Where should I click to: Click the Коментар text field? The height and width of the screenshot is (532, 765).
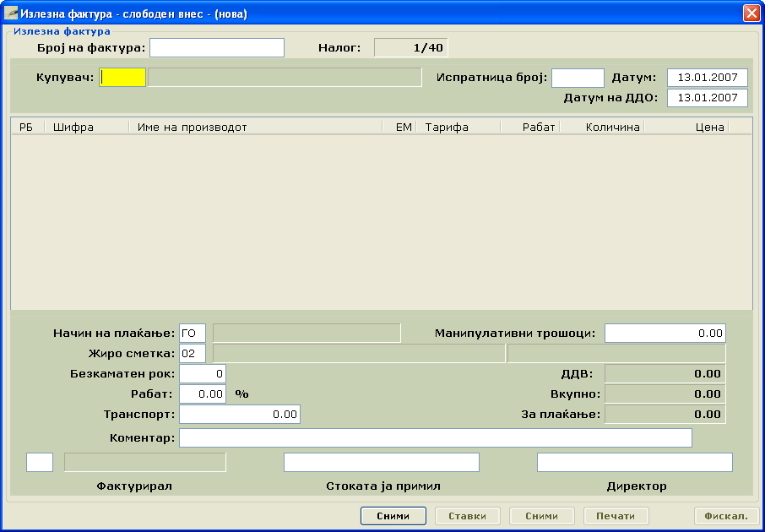click(x=435, y=437)
